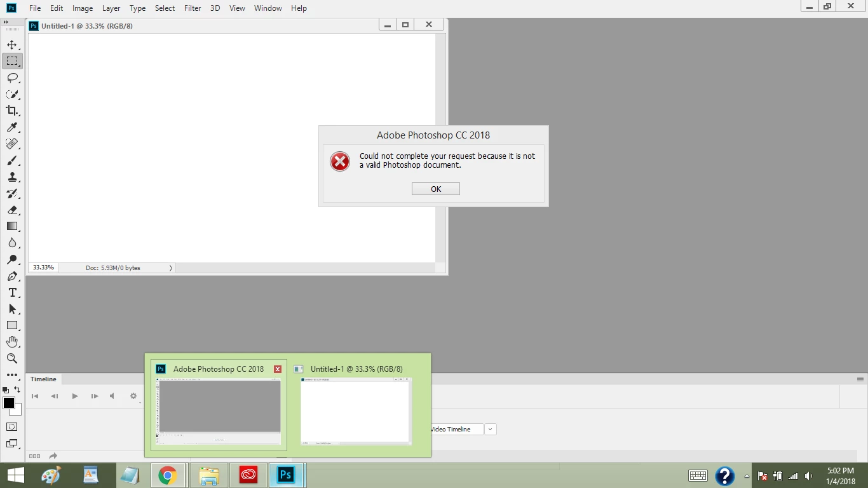Select the Dodge tool
Screen dimensions: 868x488
(x=12, y=260)
